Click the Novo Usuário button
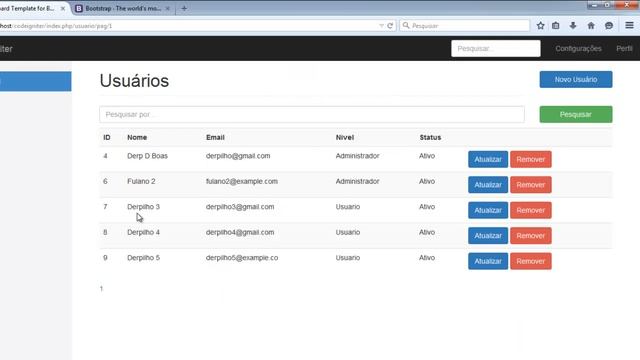The image size is (640, 360). click(x=576, y=80)
